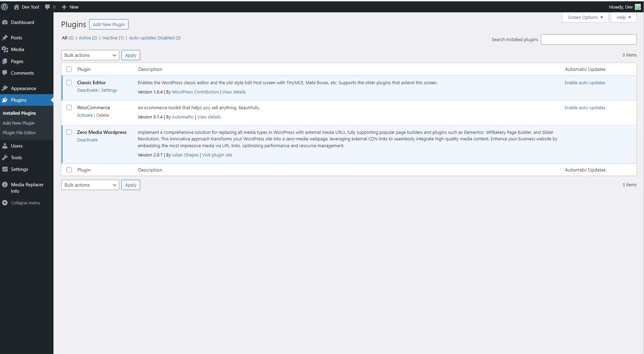Click the Pages icon in sidebar
Image resolution: width=644 pixels, height=354 pixels.
coord(5,61)
